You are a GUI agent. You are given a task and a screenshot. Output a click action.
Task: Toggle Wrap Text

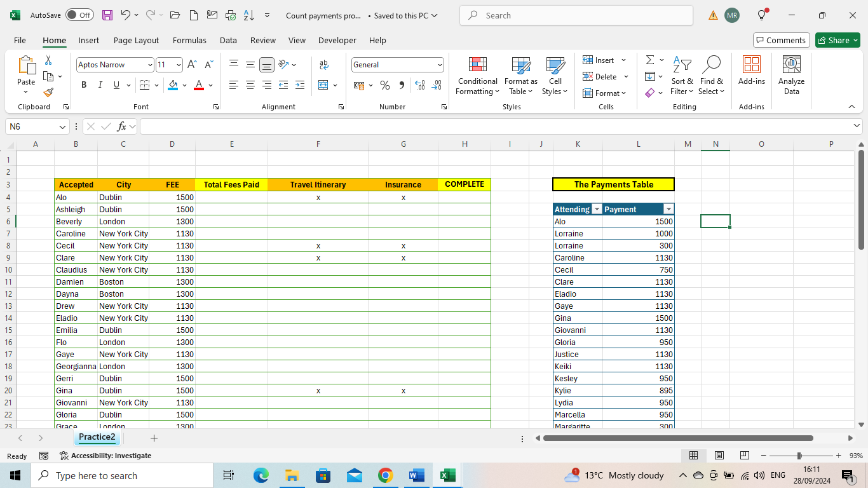tap(324, 65)
